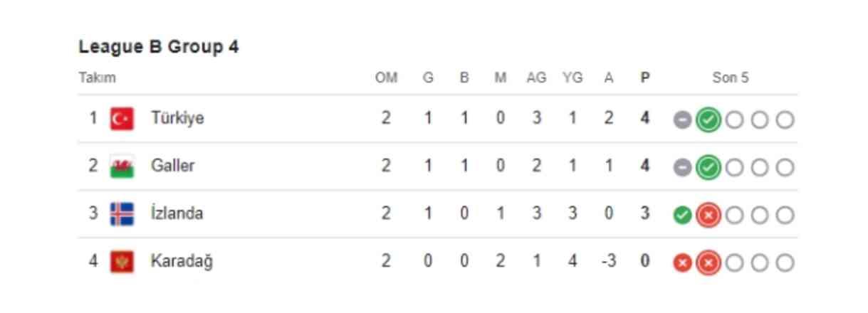Open the Karadağ team link
868x313 pixels.
182,261
